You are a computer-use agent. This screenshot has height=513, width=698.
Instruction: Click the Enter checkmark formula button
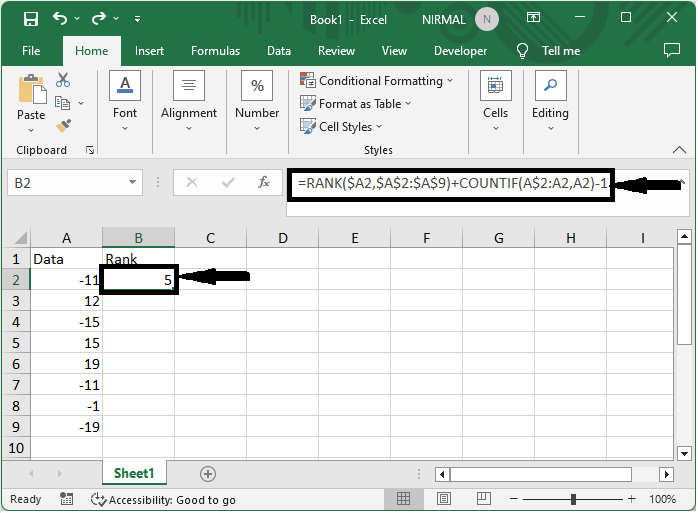228,182
